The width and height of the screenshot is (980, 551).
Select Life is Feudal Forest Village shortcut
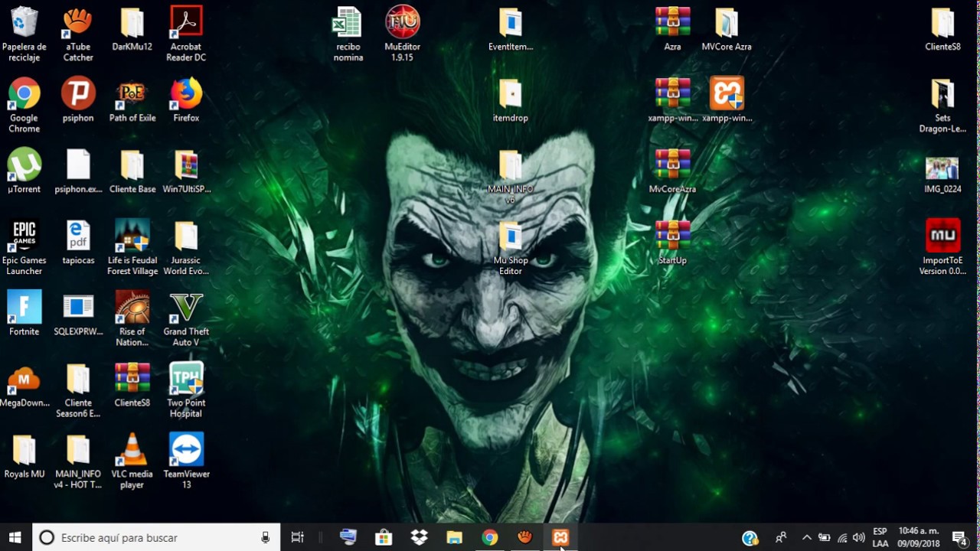coord(132,248)
